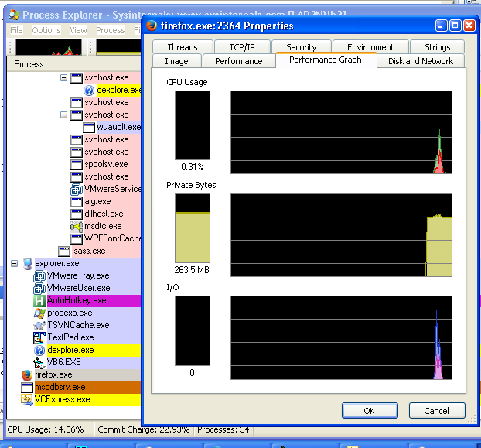Switch to the Strings tab

tap(438, 47)
